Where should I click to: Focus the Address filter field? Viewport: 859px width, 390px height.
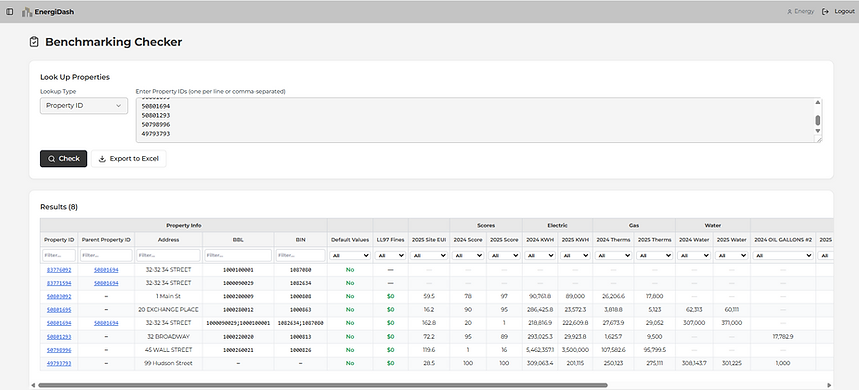pos(169,255)
